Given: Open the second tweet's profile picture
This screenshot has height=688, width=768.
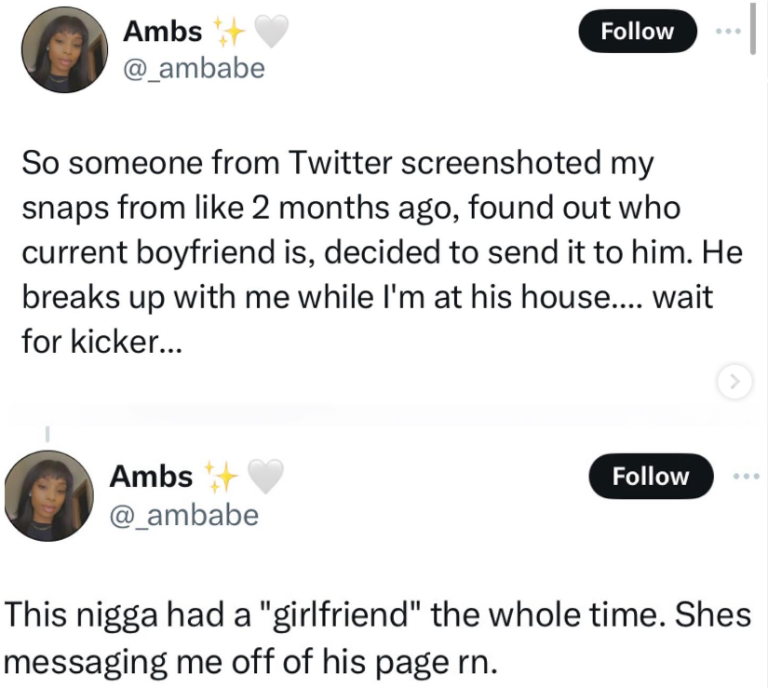Looking at the screenshot, I should click(49, 495).
